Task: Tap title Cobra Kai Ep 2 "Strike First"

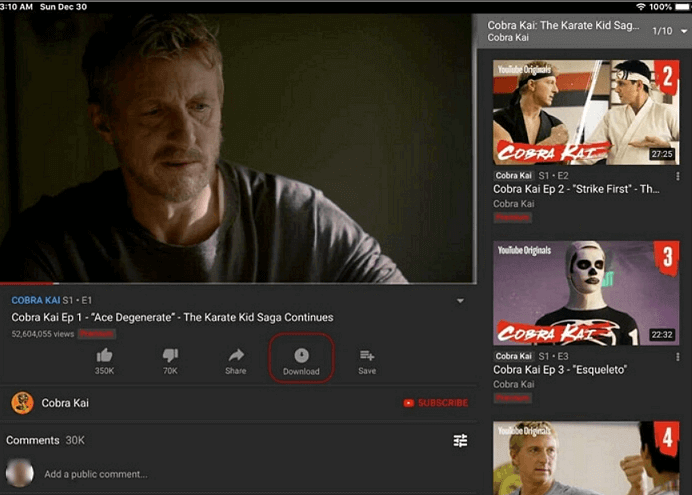Action: coord(576,189)
